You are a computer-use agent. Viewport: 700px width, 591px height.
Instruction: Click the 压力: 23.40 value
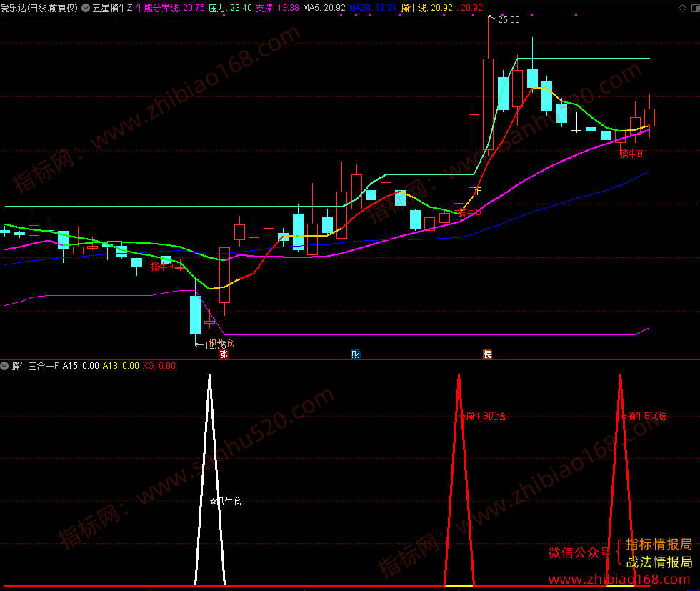point(230,8)
